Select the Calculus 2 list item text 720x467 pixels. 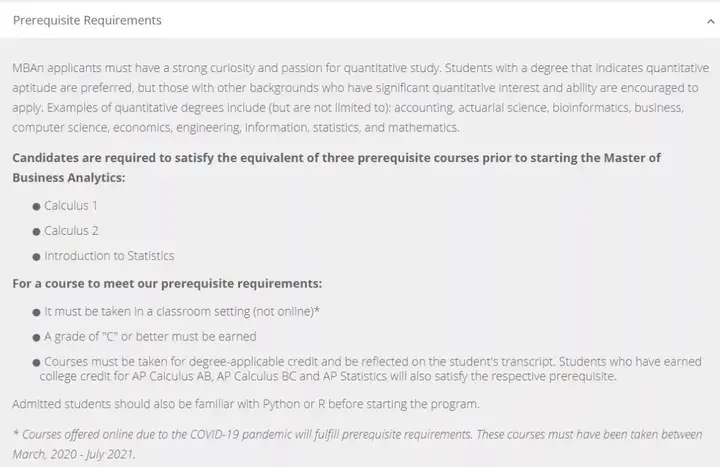(x=71, y=231)
